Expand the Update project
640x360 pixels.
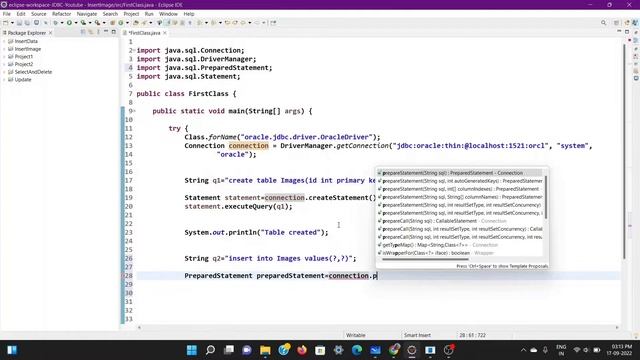click(x=4, y=80)
